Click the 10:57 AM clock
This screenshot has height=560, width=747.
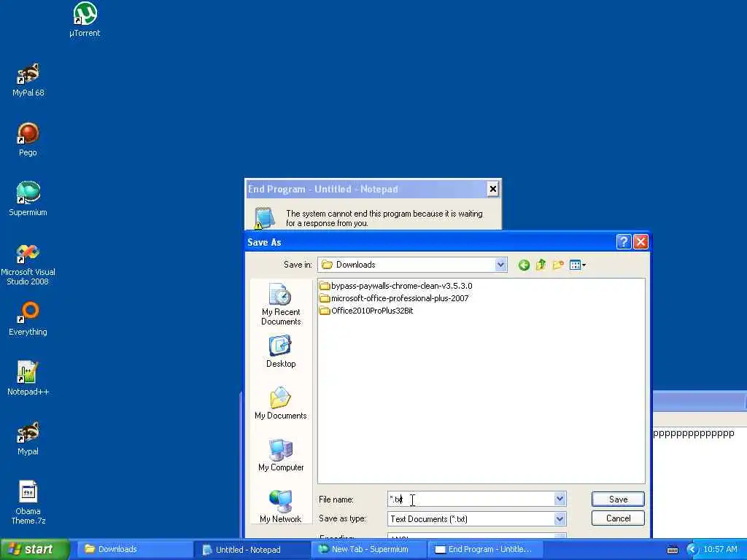pyautogui.click(x=720, y=549)
